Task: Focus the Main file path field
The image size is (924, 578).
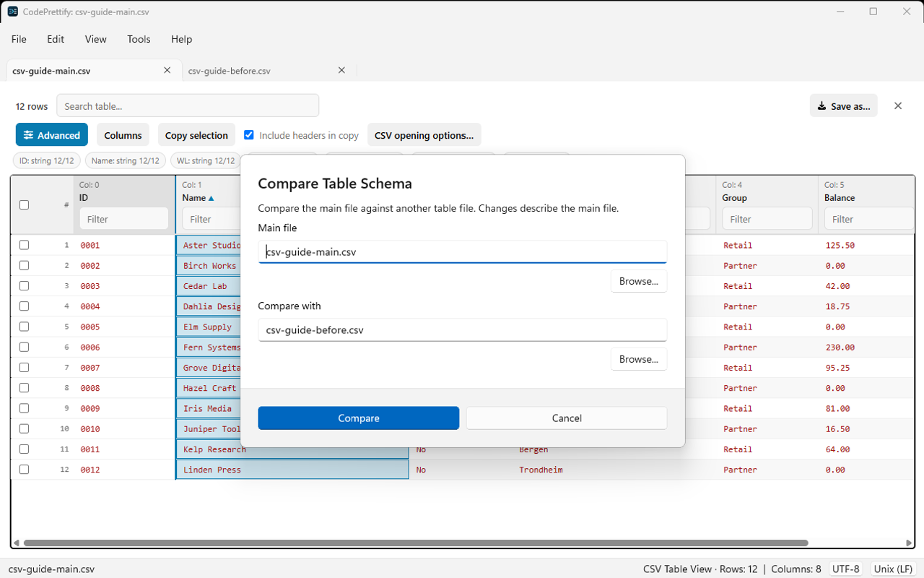Action: pyautogui.click(x=462, y=252)
